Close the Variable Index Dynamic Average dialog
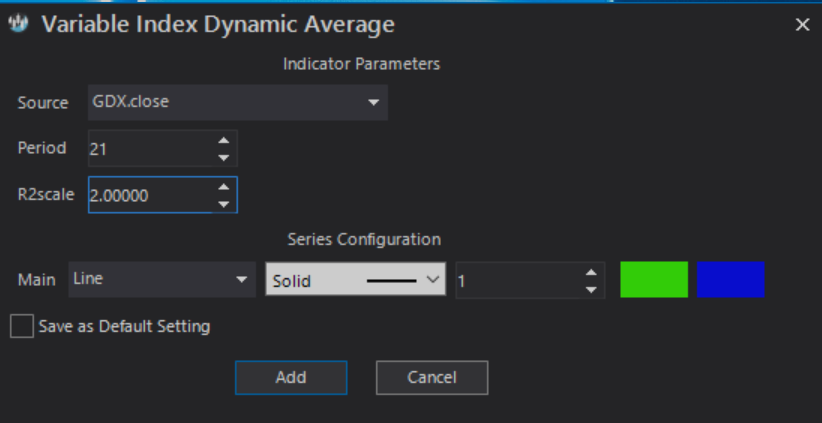 pos(802,25)
